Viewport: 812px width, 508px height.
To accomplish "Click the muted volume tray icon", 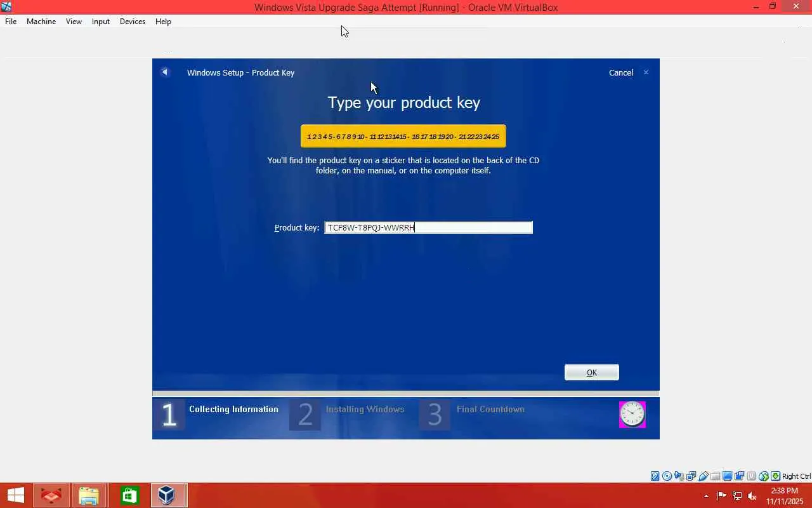I will pyautogui.click(x=752, y=495).
